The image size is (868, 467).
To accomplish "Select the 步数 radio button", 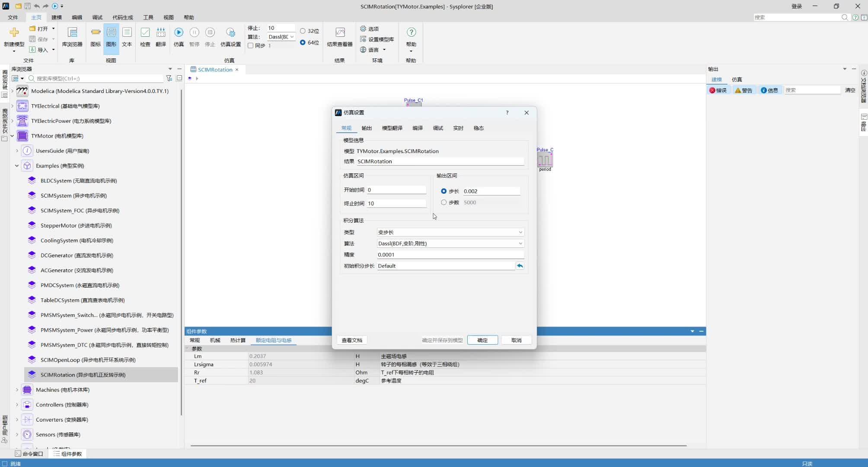I will point(444,202).
